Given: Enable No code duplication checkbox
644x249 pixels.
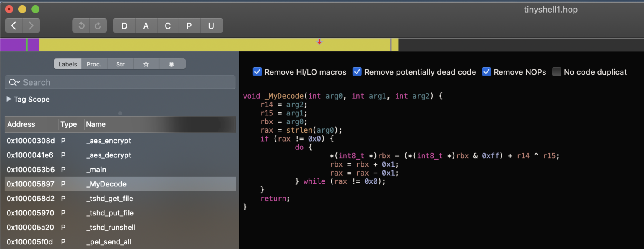Looking at the screenshot, I should pos(557,72).
